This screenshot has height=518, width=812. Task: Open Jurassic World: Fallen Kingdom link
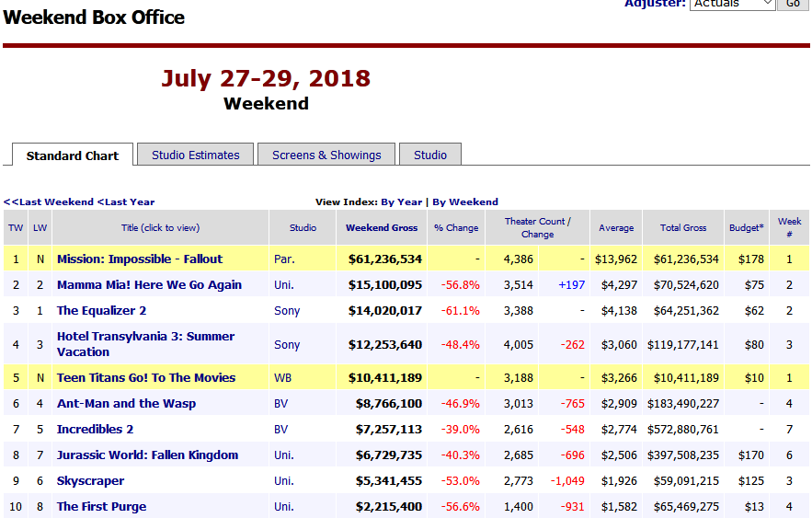(x=147, y=455)
